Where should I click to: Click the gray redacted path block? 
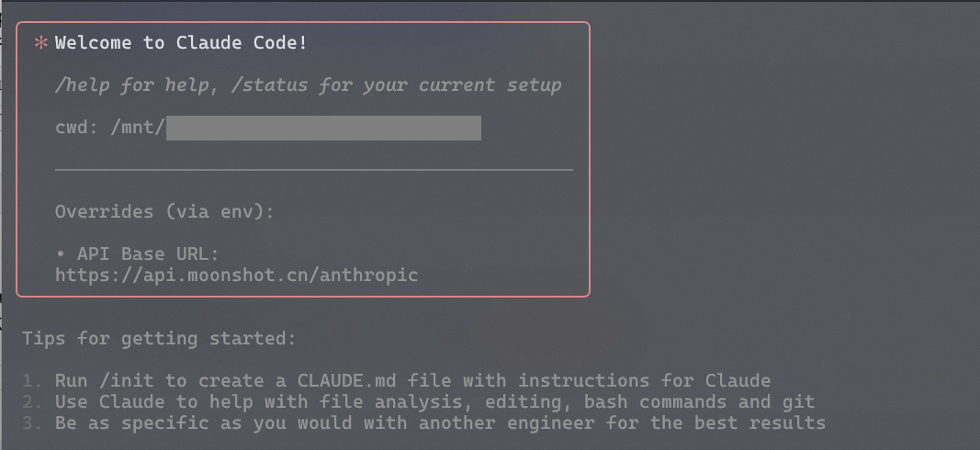coord(323,128)
